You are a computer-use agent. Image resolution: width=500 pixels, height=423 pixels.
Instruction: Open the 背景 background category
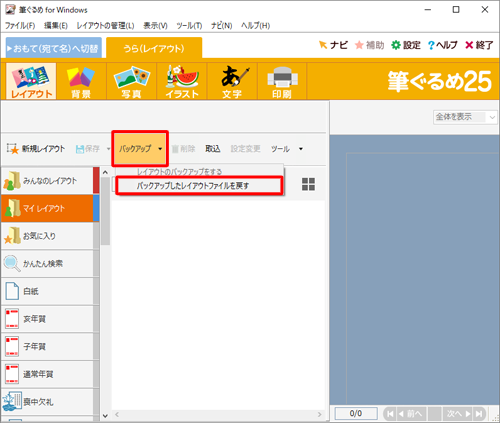[81, 81]
